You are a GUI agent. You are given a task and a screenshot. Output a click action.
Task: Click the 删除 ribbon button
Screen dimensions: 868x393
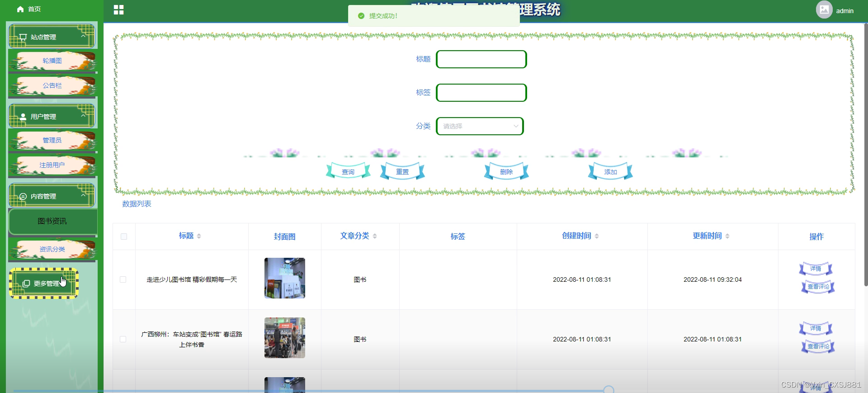(506, 171)
